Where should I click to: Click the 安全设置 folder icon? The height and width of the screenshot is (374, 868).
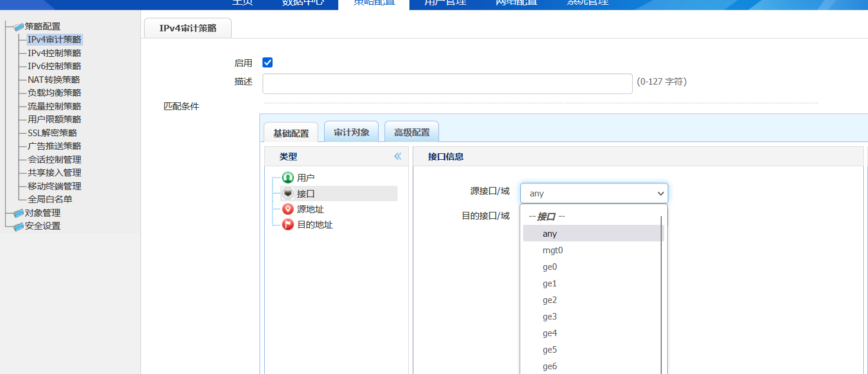[19, 226]
